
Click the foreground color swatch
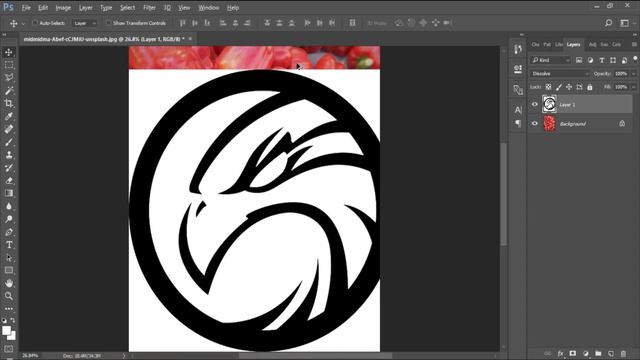click(6, 331)
